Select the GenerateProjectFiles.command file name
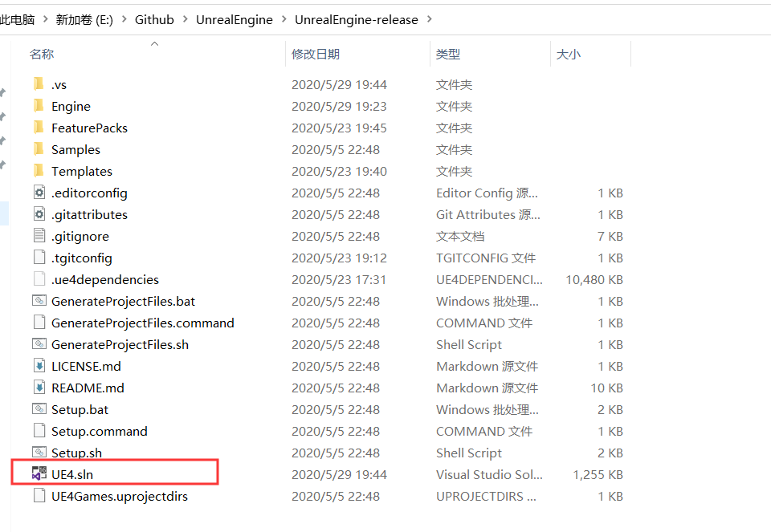 (143, 323)
